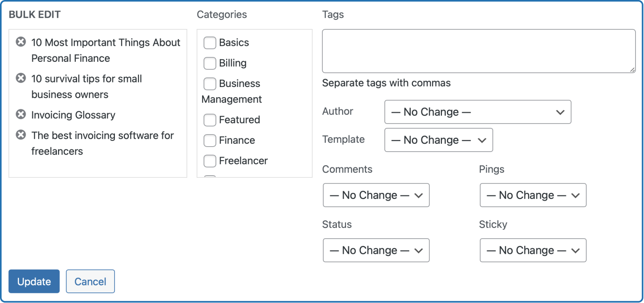The width and height of the screenshot is (644, 303).
Task: Focus the Tags text area
Action: tap(479, 51)
